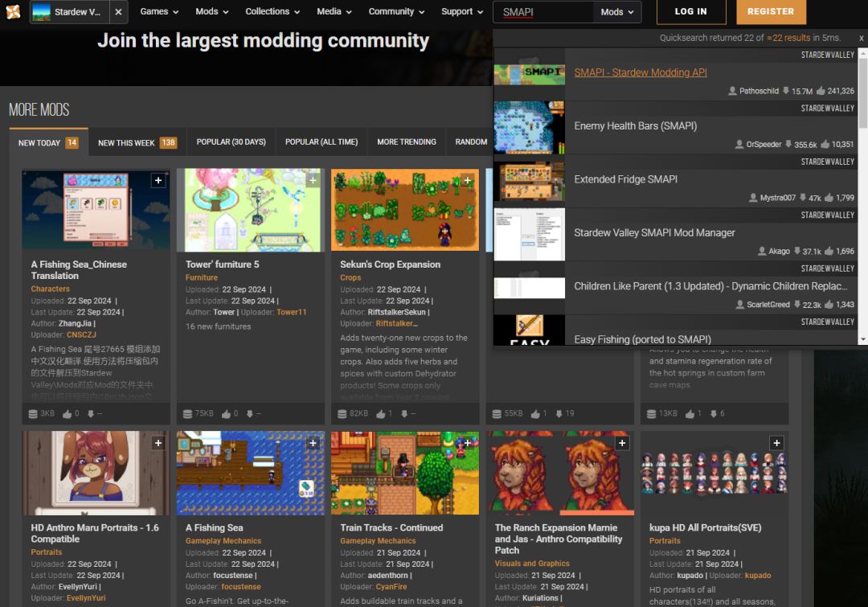The height and width of the screenshot is (607, 868).
Task: Click Sekun's Crop Expansion thumbnail image
Action: [405, 210]
